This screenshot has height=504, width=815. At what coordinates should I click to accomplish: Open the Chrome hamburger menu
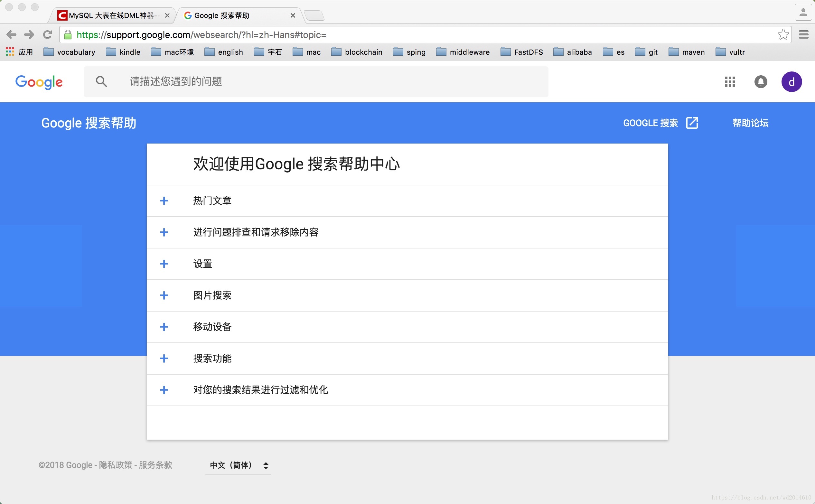click(804, 34)
